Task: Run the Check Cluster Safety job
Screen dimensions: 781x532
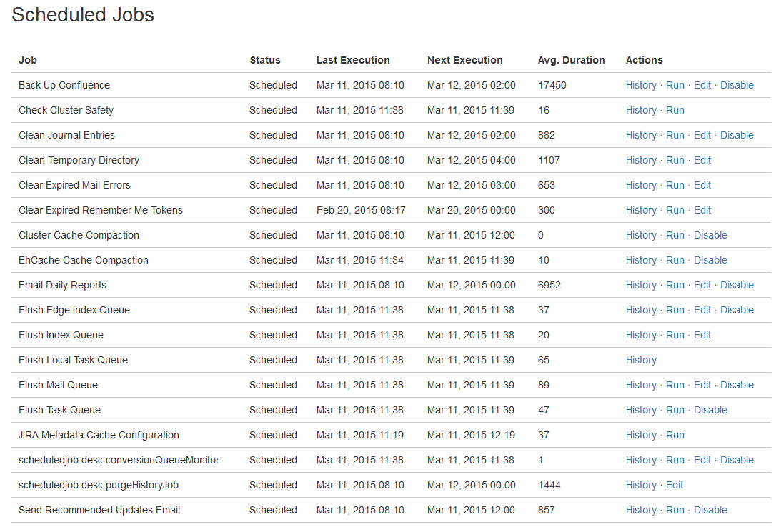Action: tap(675, 110)
